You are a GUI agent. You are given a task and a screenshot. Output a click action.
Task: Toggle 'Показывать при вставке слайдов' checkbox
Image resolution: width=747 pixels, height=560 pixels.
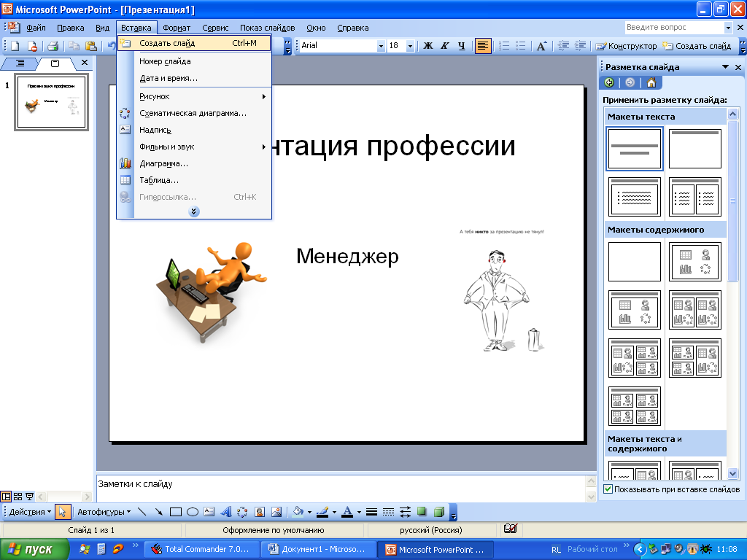608,489
